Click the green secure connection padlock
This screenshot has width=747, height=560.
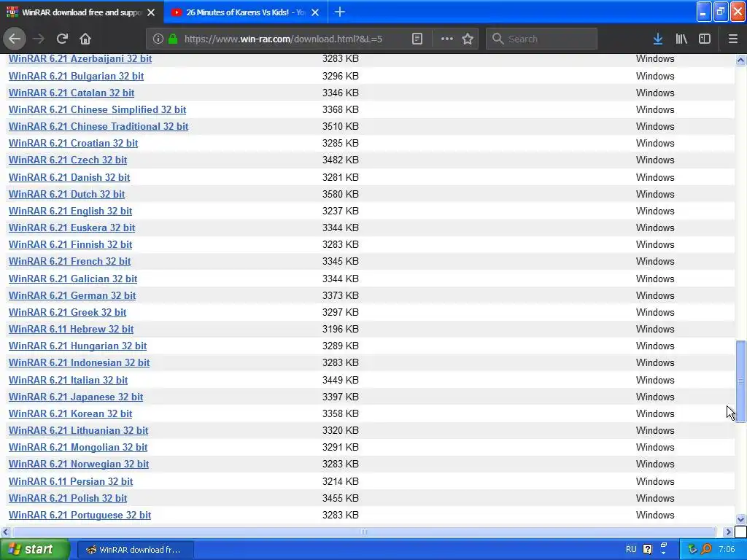tap(174, 39)
